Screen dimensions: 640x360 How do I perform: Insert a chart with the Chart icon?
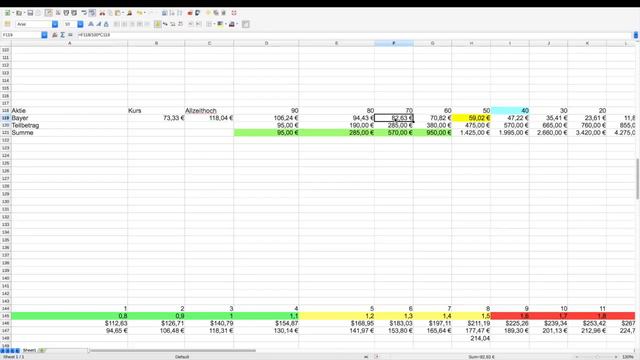[x=190, y=13]
